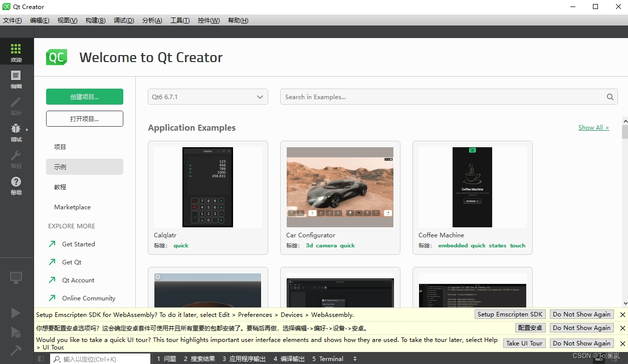Click the Search in Examples field
The width and height of the screenshot is (628, 364).
449,97
